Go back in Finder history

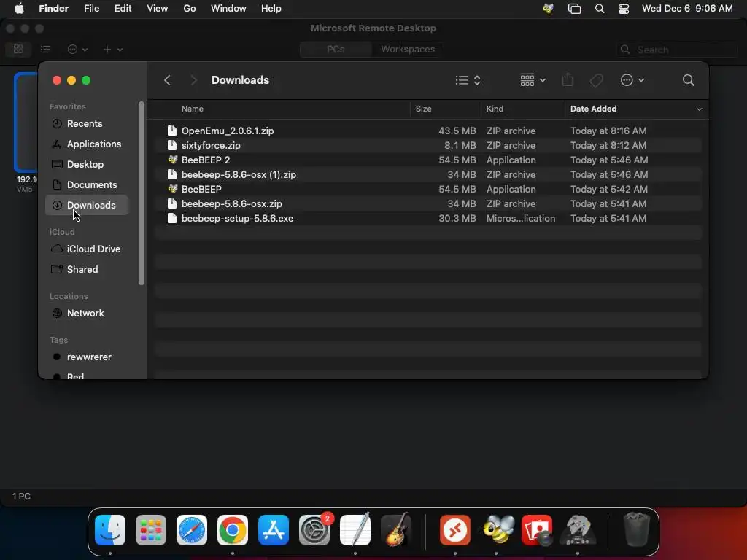point(167,80)
